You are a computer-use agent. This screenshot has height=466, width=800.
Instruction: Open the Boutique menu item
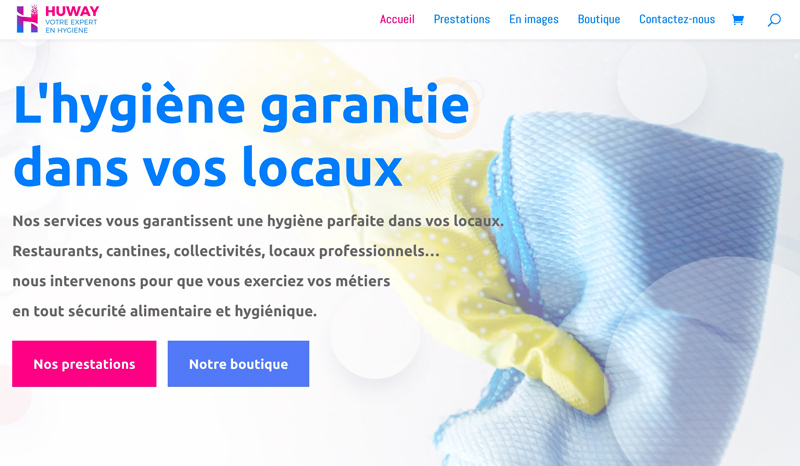tap(599, 19)
